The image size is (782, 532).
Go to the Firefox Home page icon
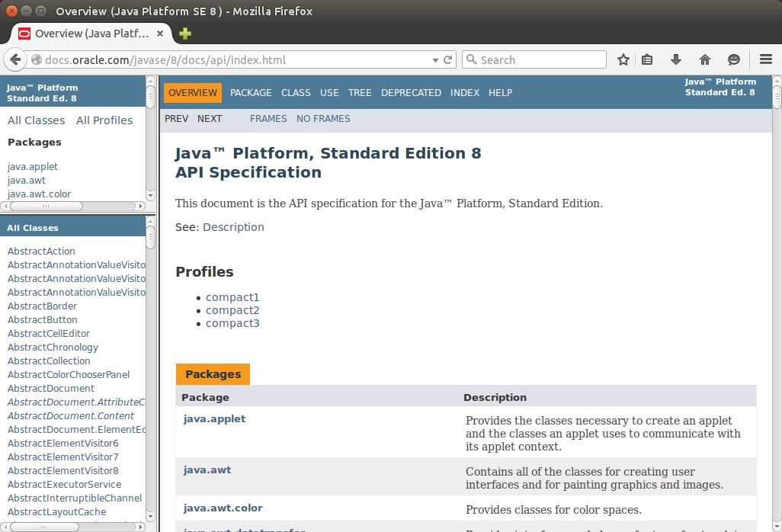click(704, 59)
